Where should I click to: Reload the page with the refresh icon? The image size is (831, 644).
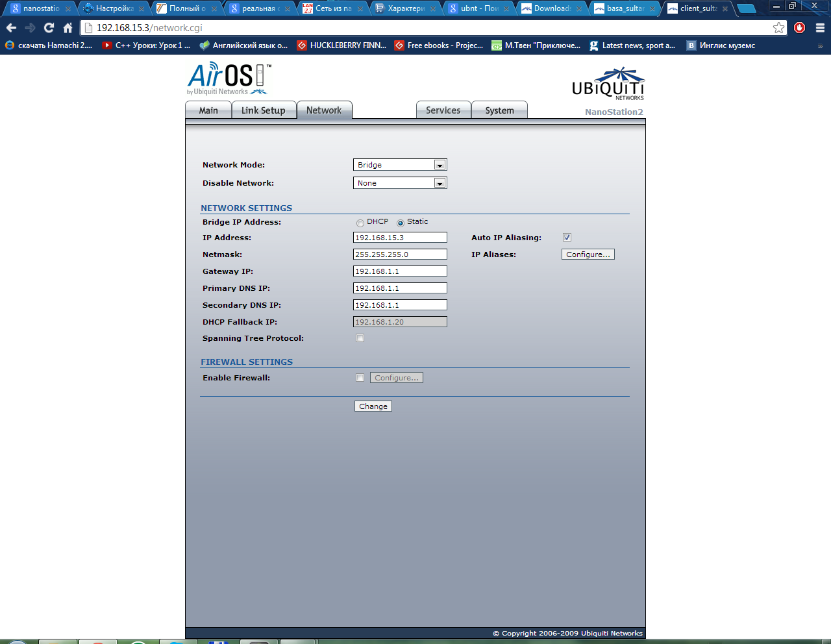point(49,28)
